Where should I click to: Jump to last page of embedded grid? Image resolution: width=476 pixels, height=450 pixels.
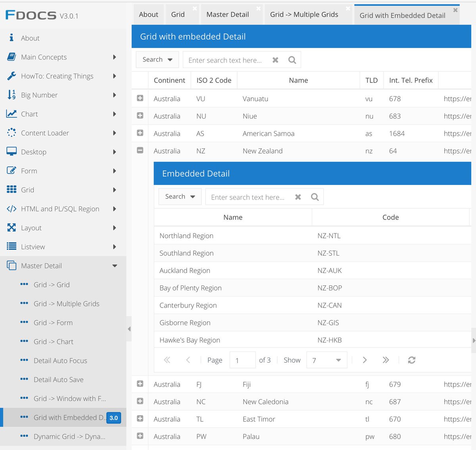(x=386, y=360)
